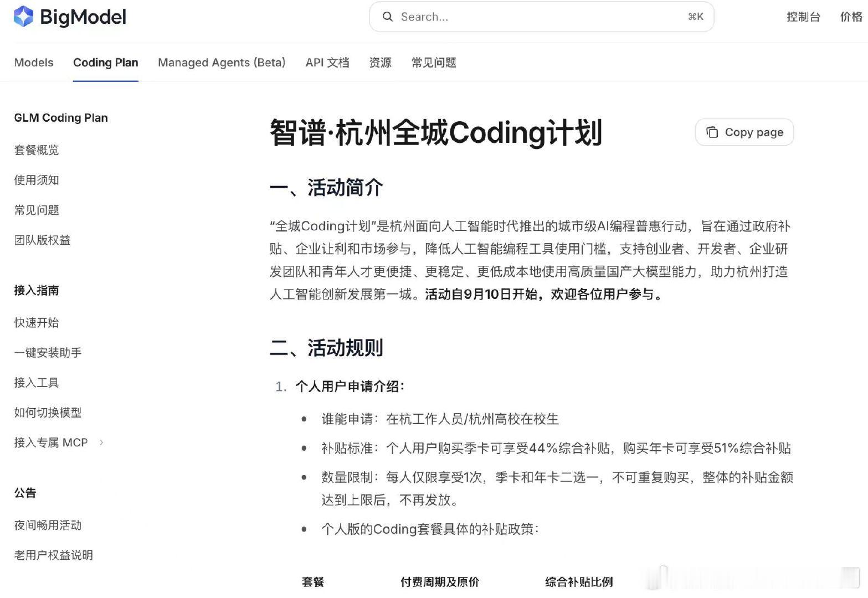Click the 个人版的Coding套餐具体的补贴政策 line
This screenshot has height=598, width=868.
coord(430,529)
